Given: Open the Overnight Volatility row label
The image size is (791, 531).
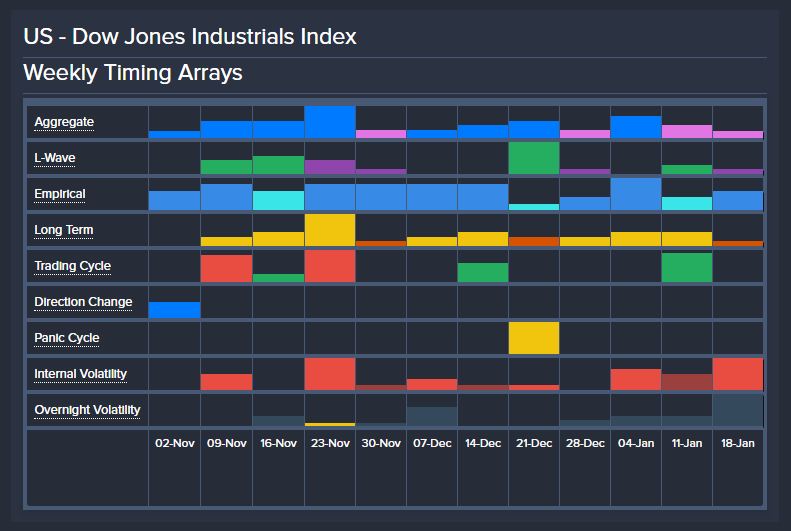Looking at the screenshot, I should (x=87, y=410).
